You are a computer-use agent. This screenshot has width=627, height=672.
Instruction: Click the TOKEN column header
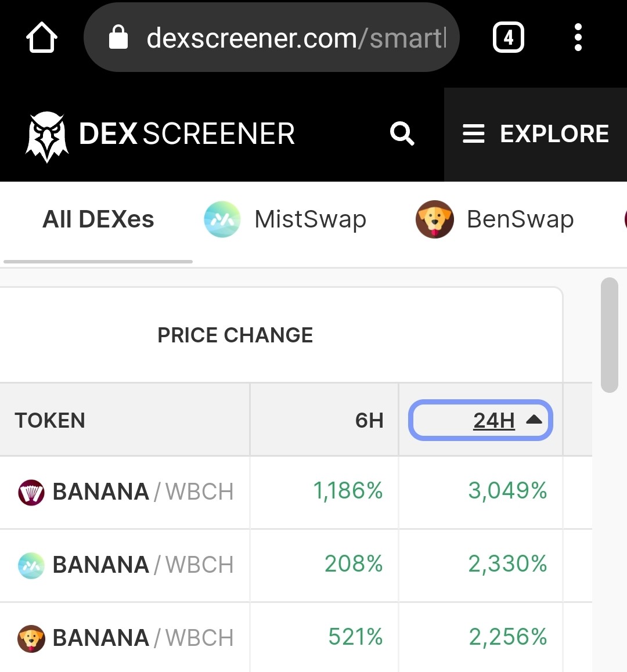click(50, 420)
